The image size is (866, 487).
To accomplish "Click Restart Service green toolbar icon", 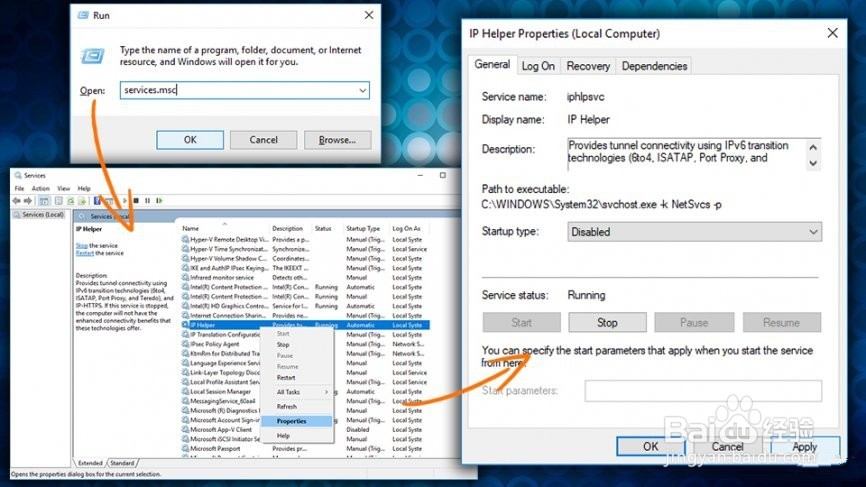I will (x=159, y=200).
